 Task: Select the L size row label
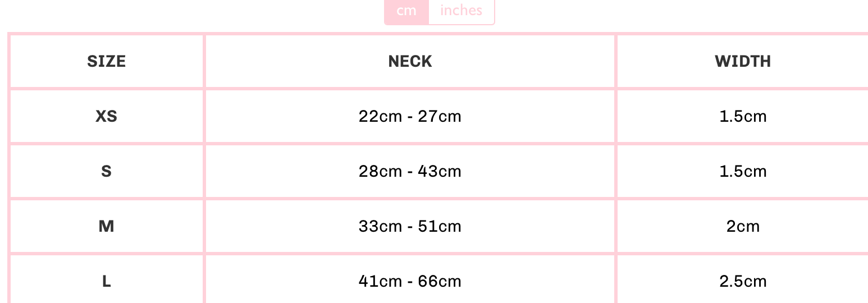(107, 281)
